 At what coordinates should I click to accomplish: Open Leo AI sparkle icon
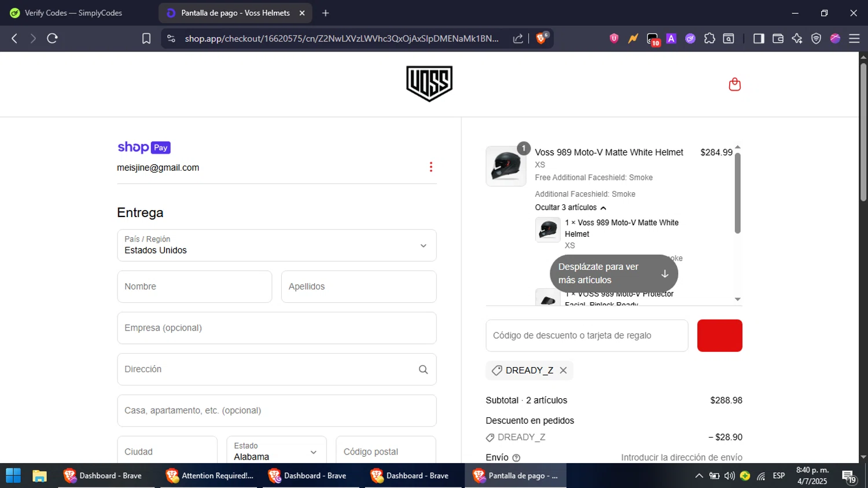point(797,38)
